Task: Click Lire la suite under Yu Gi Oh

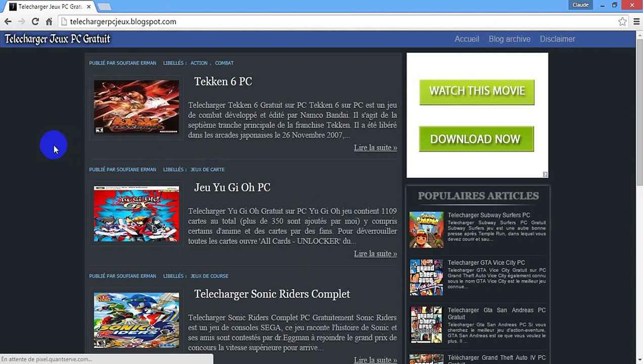Action: point(375,254)
